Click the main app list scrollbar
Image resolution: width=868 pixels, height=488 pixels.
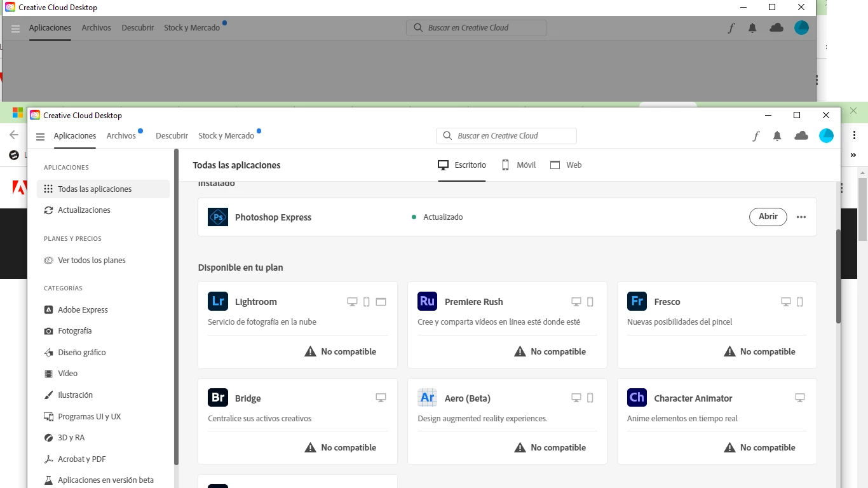(838, 276)
